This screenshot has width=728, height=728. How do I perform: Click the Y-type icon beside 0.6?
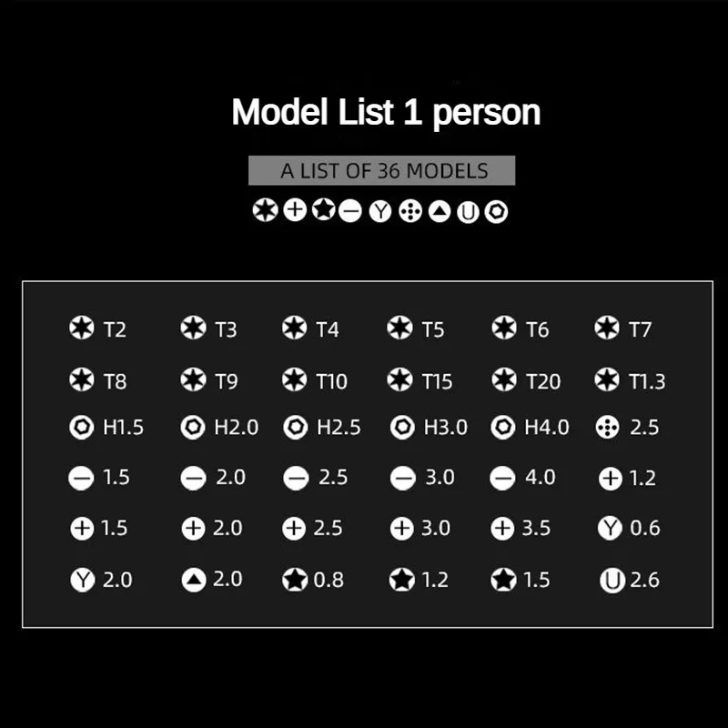point(610,528)
